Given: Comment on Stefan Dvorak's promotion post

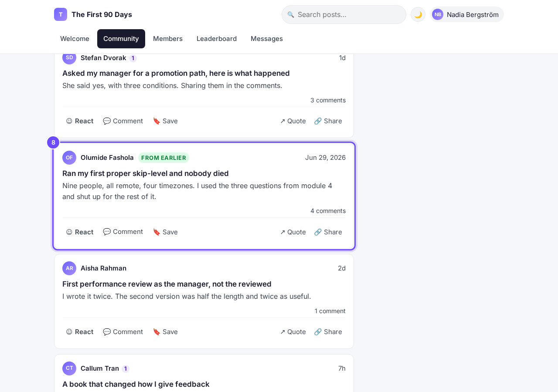Looking at the screenshot, I should 123,121.
